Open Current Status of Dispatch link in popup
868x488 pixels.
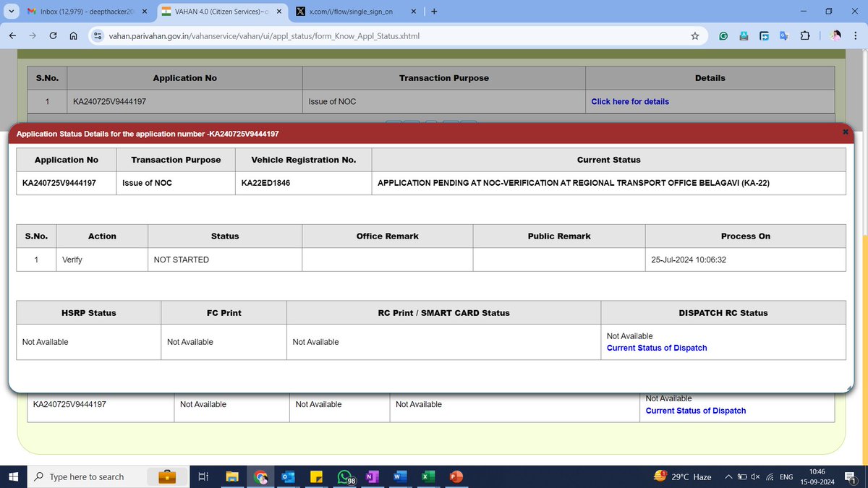pos(657,348)
